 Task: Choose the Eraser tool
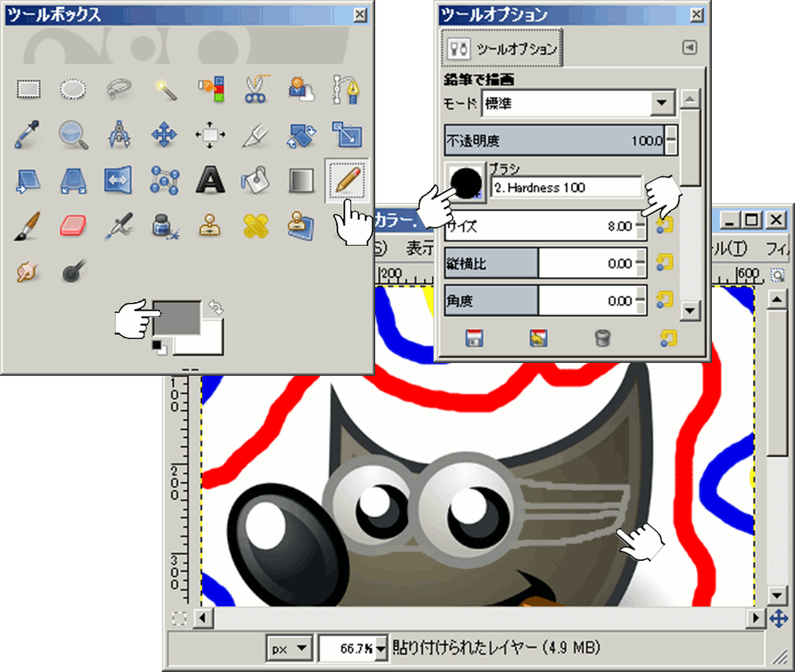tap(75, 226)
